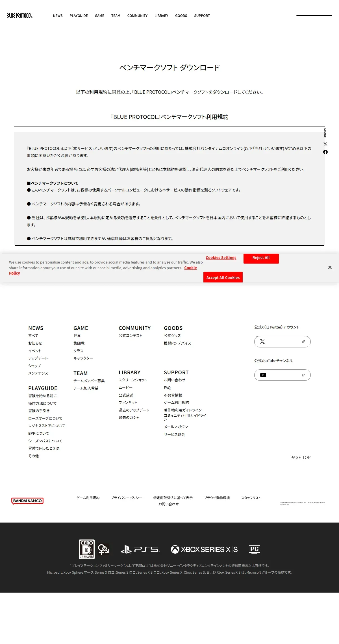Open footer link イベント

pos(35,351)
